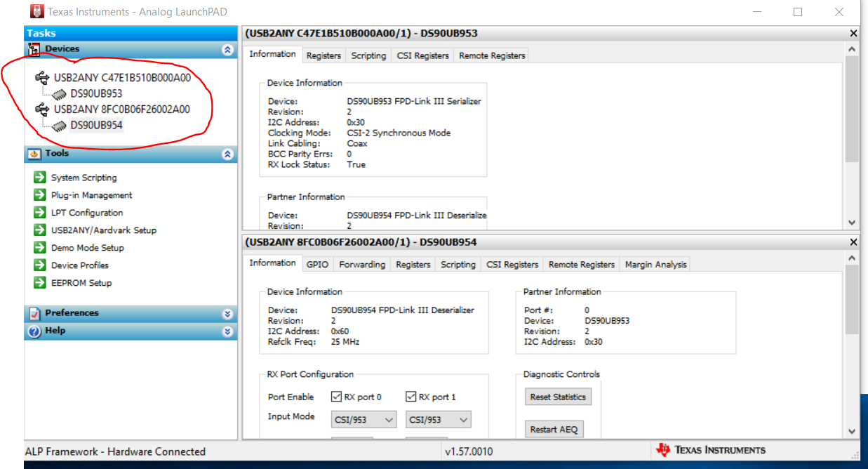
Task: Open Plug-in Management tool
Action: pyautogui.click(x=92, y=195)
